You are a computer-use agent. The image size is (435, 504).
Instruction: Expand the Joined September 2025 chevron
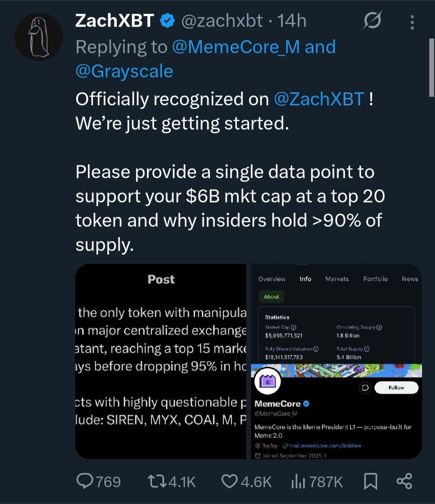[325, 455]
